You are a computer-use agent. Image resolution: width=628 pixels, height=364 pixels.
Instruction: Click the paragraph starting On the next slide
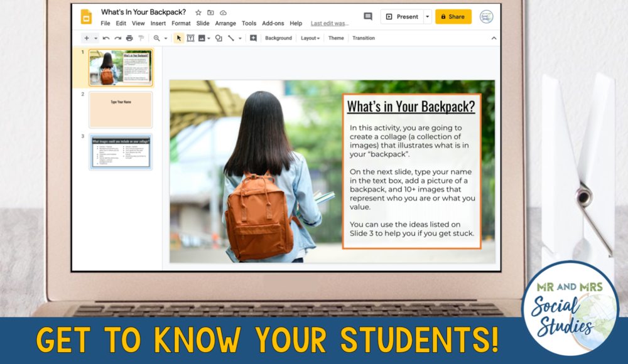click(x=413, y=189)
